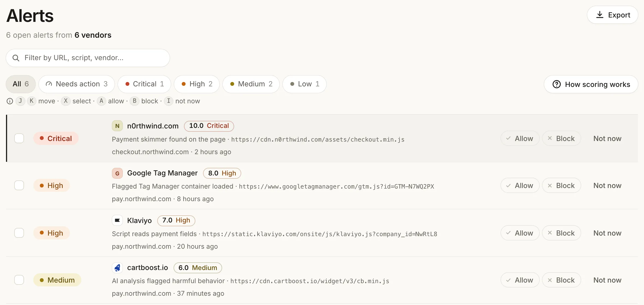
Task: Block the cartboost.io script
Action: tap(562, 280)
